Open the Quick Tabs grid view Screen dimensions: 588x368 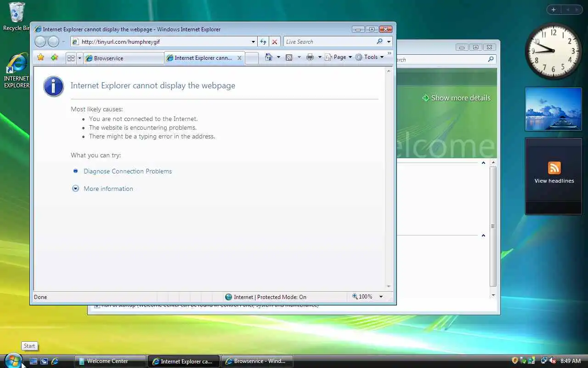pos(71,58)
